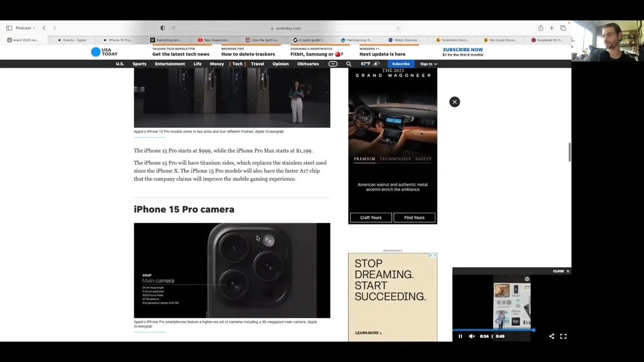Close the 'Stop Dreaming' ad X icon
The height and width of the screenshot is (362, 644).
(x=435, y=255)
